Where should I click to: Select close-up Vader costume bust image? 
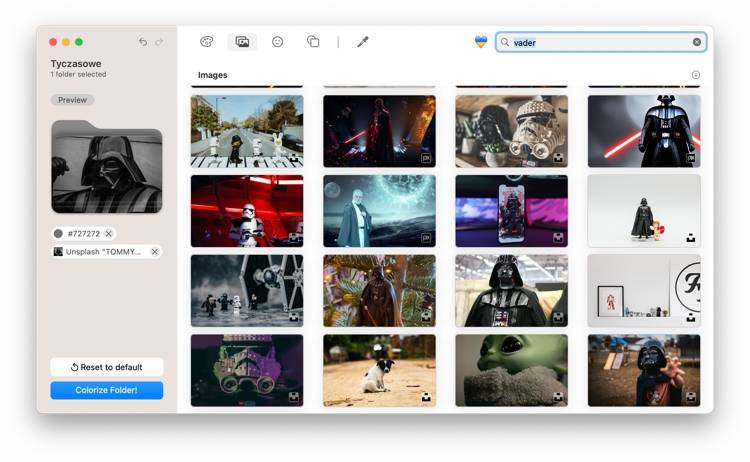tap(511, 291)
